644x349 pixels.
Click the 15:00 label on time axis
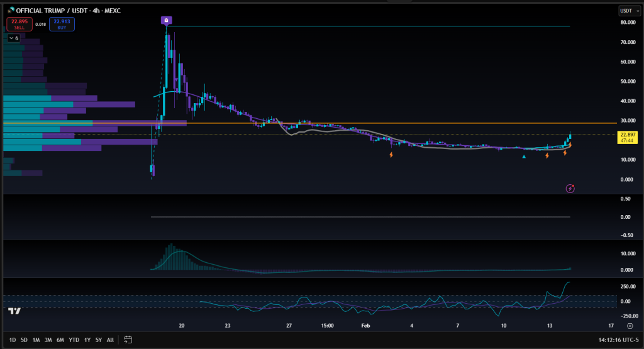327,326
